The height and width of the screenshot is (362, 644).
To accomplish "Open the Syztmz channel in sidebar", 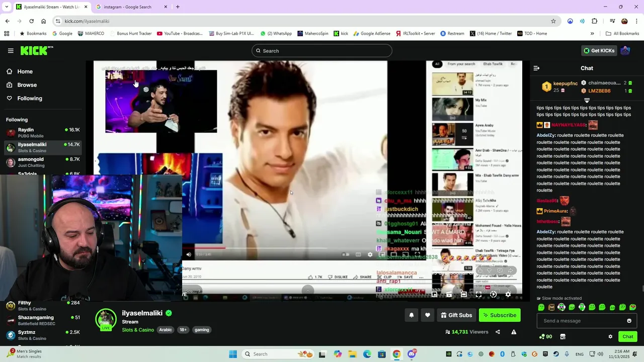I will (43, 335).
